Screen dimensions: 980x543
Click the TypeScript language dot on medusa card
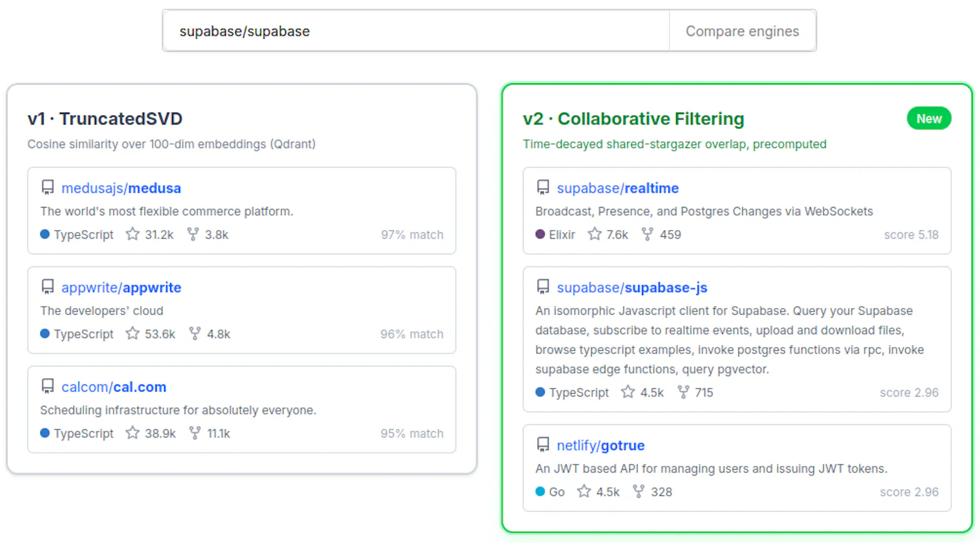point(45,234)
